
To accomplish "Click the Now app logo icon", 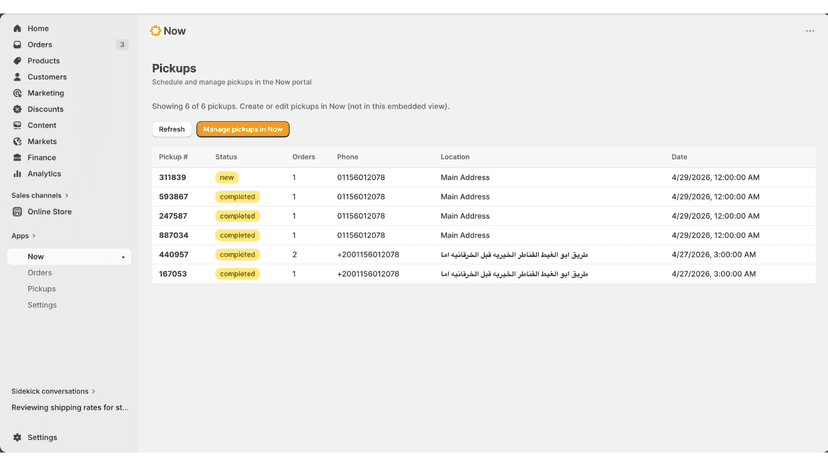I will [x=155, y=31].
